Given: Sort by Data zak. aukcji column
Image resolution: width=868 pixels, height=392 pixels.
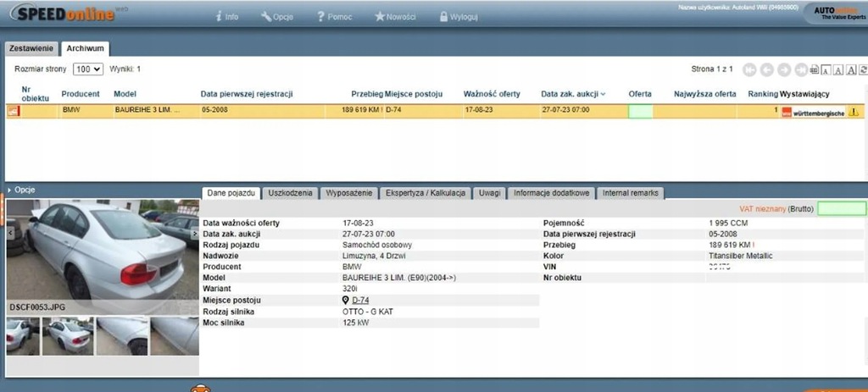Looking at the screenshot, I should 572,94.
